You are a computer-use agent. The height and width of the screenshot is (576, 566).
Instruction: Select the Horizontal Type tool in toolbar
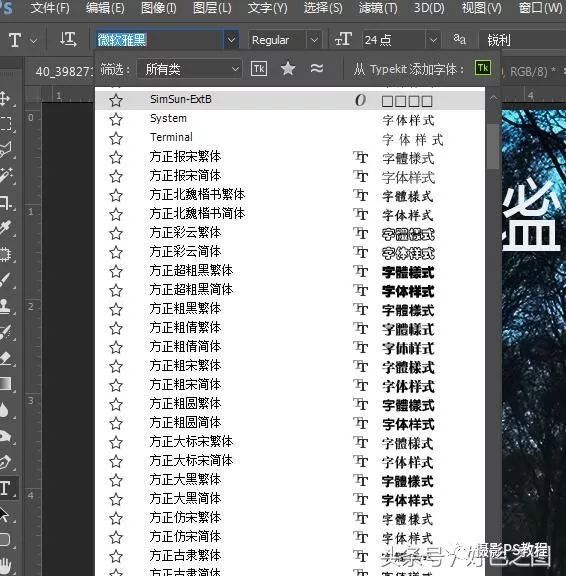[6, 488]
